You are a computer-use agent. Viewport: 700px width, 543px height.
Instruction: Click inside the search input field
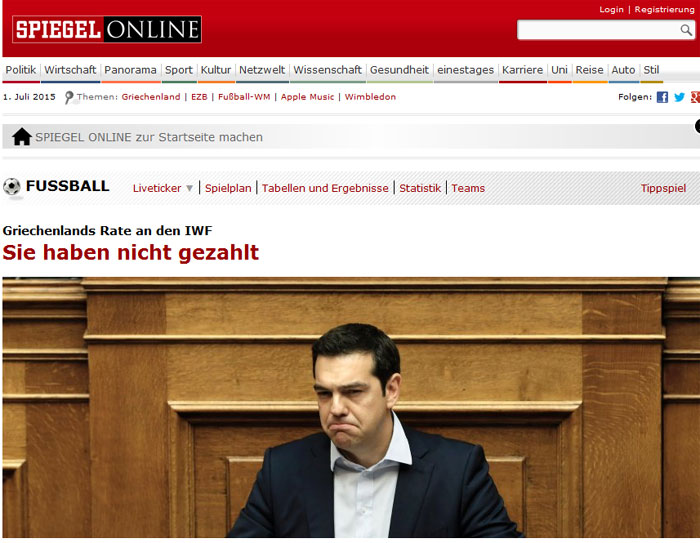point(597,30)
